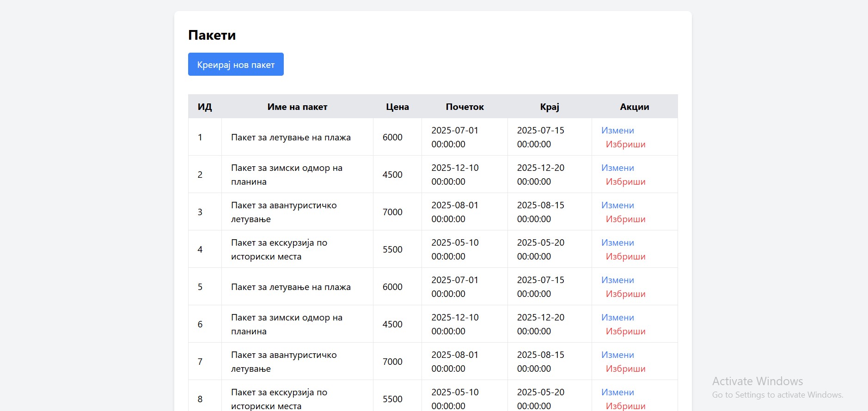Click 'Измени' link for package ID 1
The image size is (868, 411).
[x=617, y=131]
